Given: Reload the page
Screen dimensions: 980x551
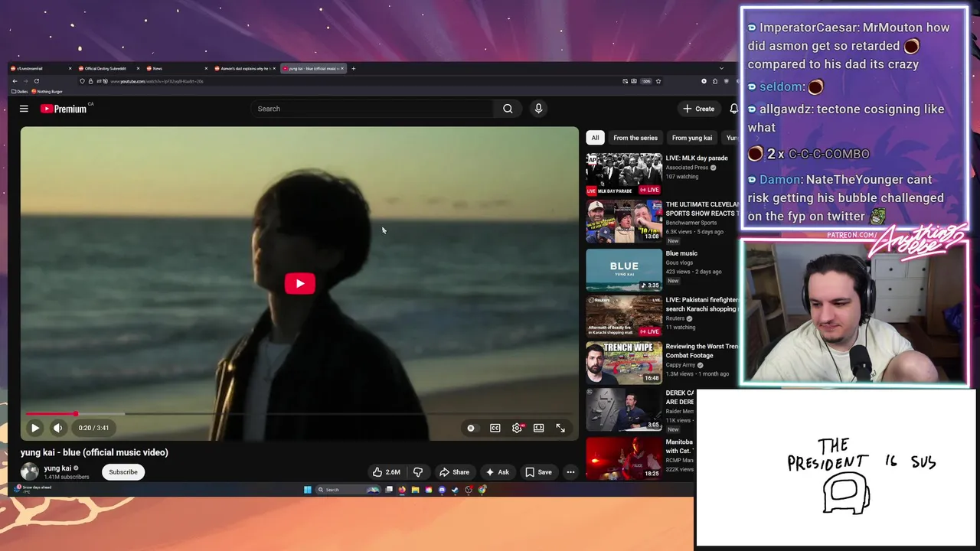Looking at the screenshot, I should coord(36,81).
